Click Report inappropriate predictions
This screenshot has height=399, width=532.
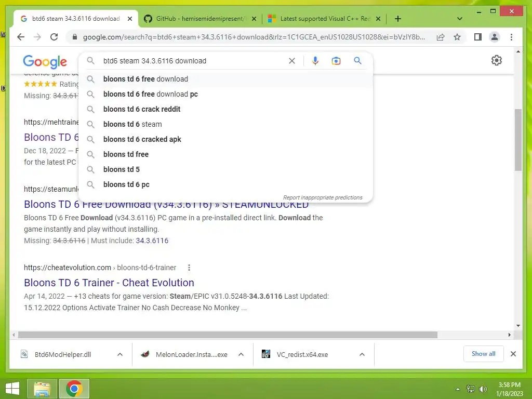click(323, 197)
